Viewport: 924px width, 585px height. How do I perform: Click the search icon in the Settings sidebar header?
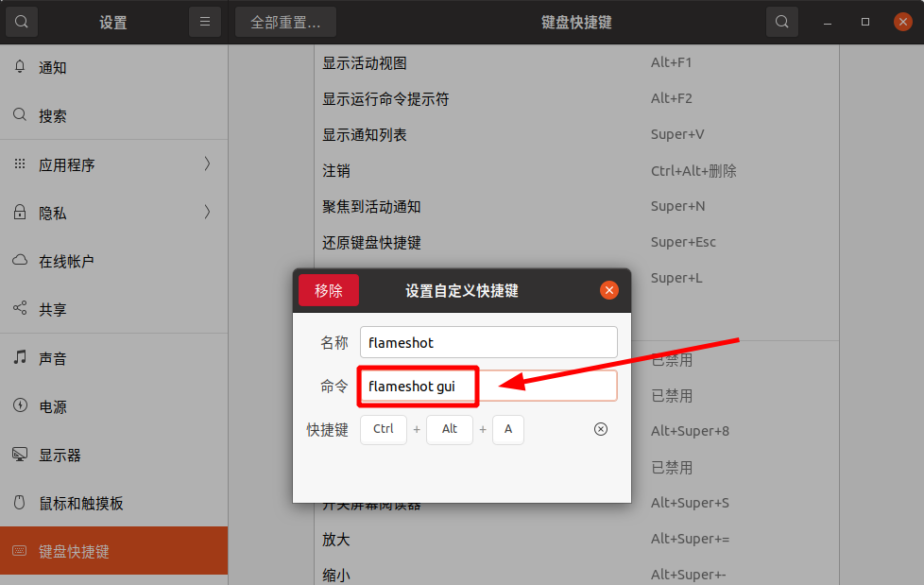pos(22,22)
